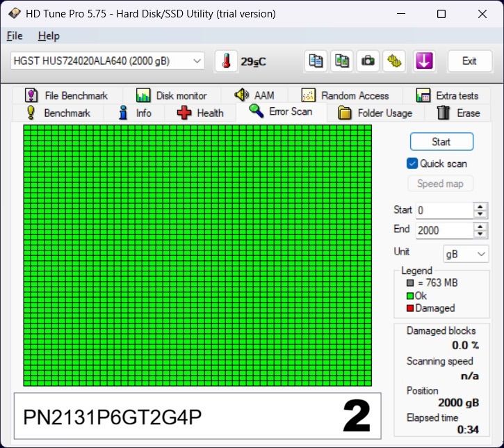Open the File menu

point(15,35)
